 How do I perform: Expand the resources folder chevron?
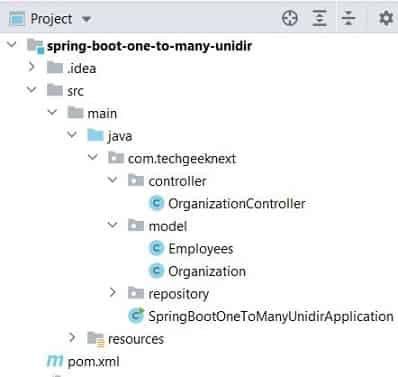[x=72, y=338]
